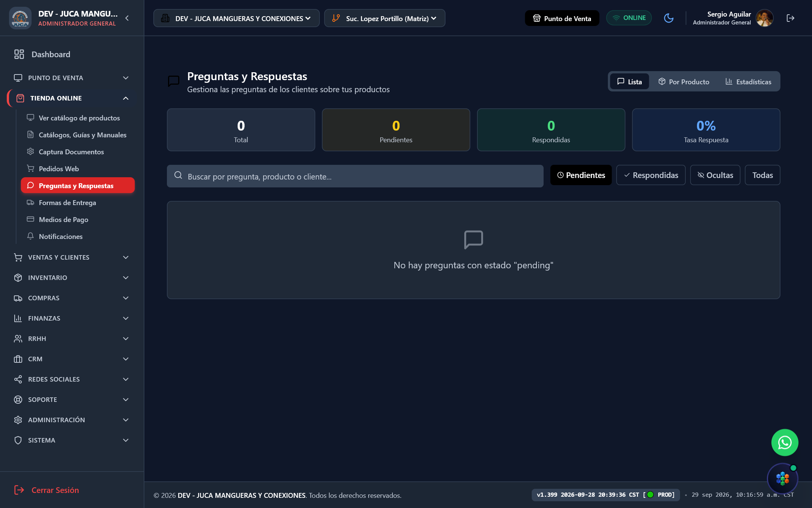
Task: Open Captura Documentos settings item
Action: [78, 152]
